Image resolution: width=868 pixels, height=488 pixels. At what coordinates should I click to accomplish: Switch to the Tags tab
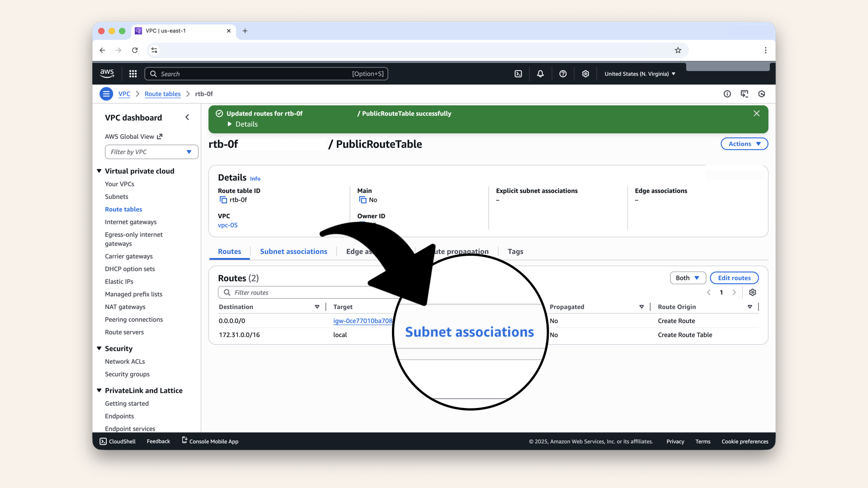coord(515,251)
